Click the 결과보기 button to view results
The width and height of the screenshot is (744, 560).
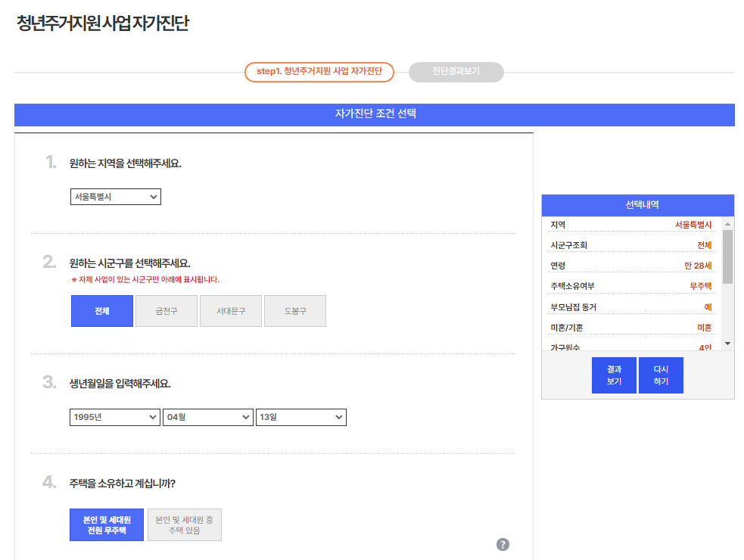(614, 375)
